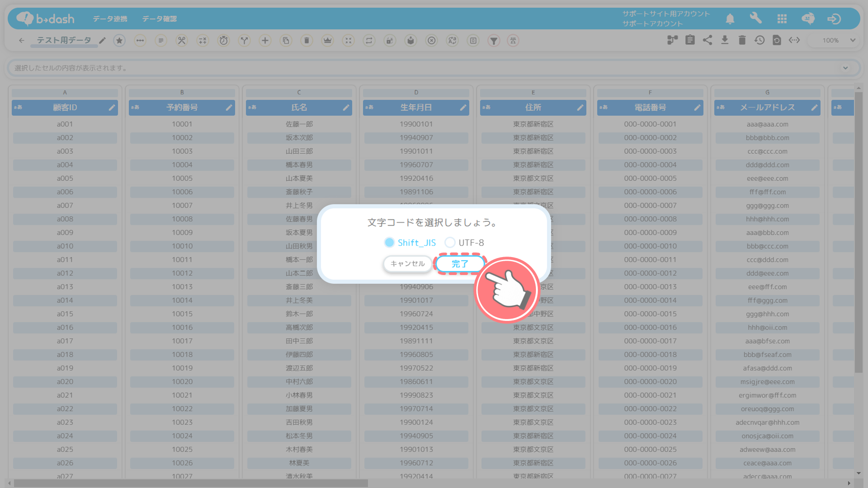Select cell 10005 in 予約番号 column
Image resolution: width=868 pixels, height=488 pixels.
pos(182,178)
